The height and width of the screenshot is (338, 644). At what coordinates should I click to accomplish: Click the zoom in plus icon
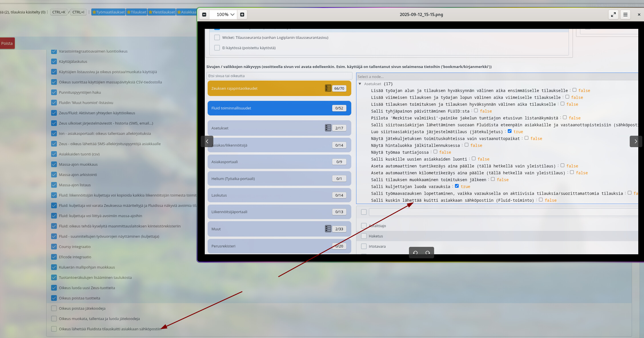pos(242,15)
